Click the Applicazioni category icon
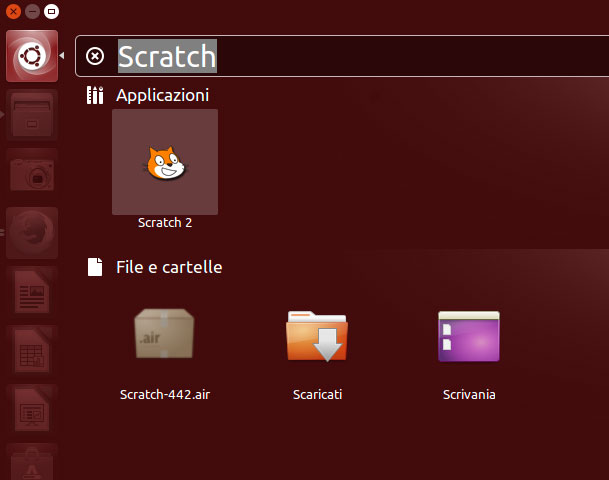Viewport: 609px width, 480px height. click(95, 95)
